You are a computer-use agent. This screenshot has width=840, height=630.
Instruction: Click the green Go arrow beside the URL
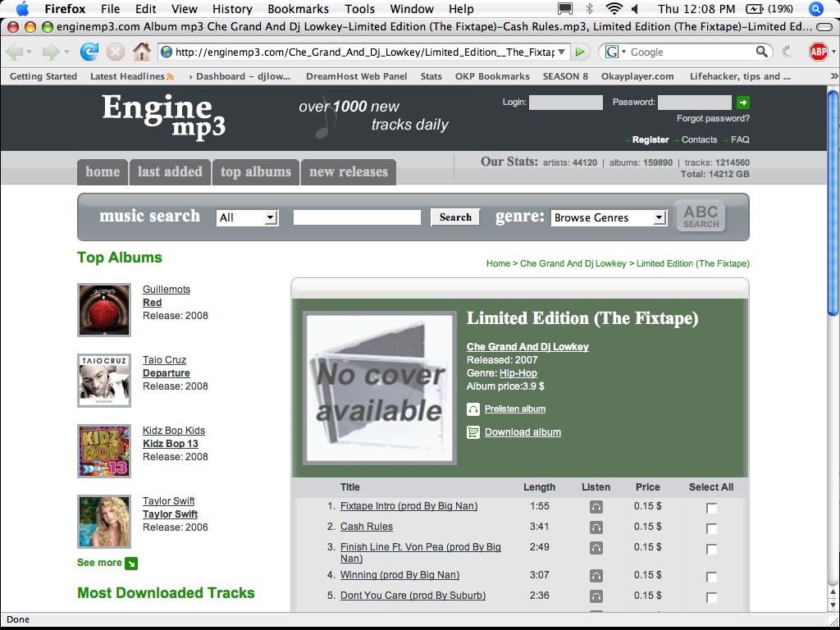click(x=580, y=52)
